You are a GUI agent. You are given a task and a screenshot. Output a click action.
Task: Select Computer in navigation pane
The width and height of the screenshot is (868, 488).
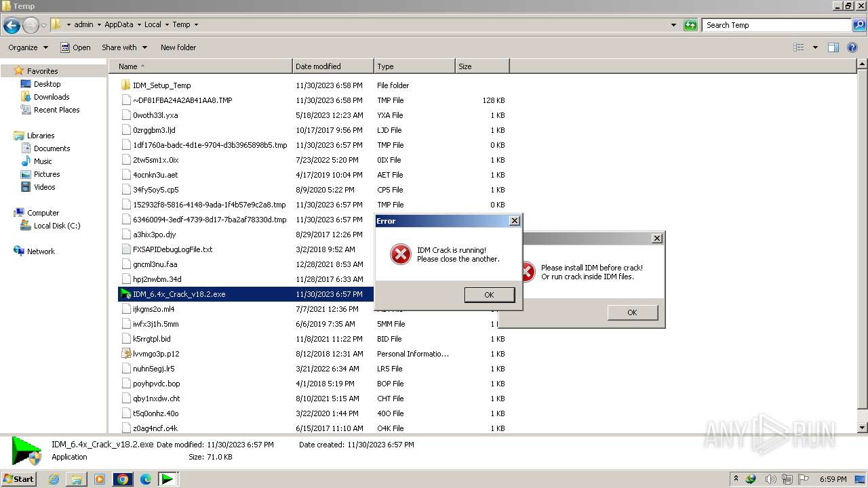coord(43,213)
